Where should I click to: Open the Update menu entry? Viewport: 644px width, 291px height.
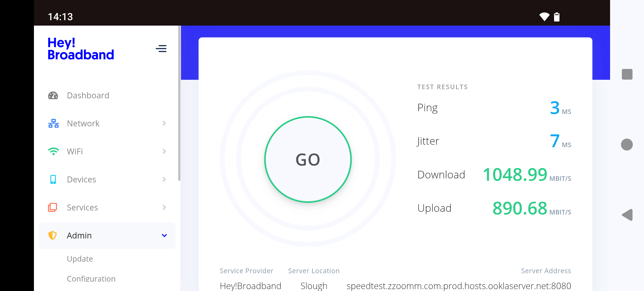pyautogui.click(x=80, y=259)
